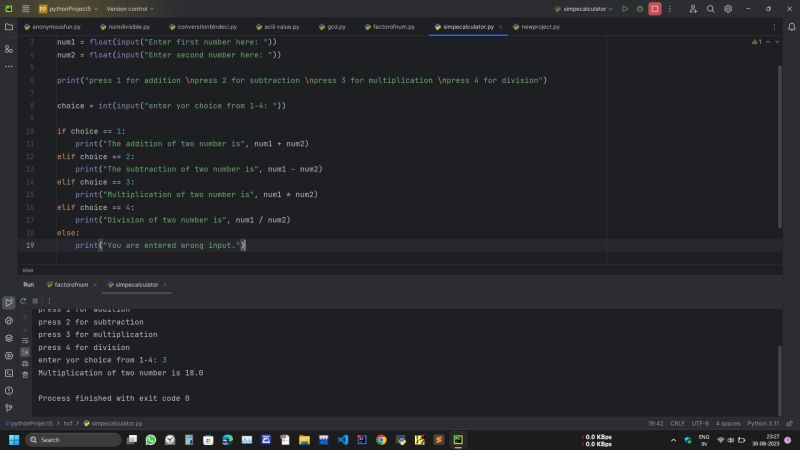Click simpecalculator.py in the breadcrumb bar
The image size is (800, 450).
pos(113,423)
